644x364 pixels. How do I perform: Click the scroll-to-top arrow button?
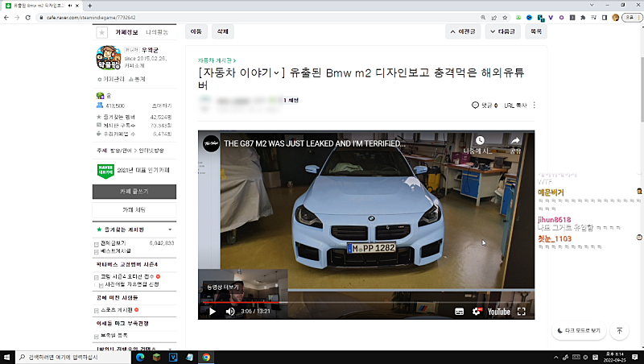[619, 331]
